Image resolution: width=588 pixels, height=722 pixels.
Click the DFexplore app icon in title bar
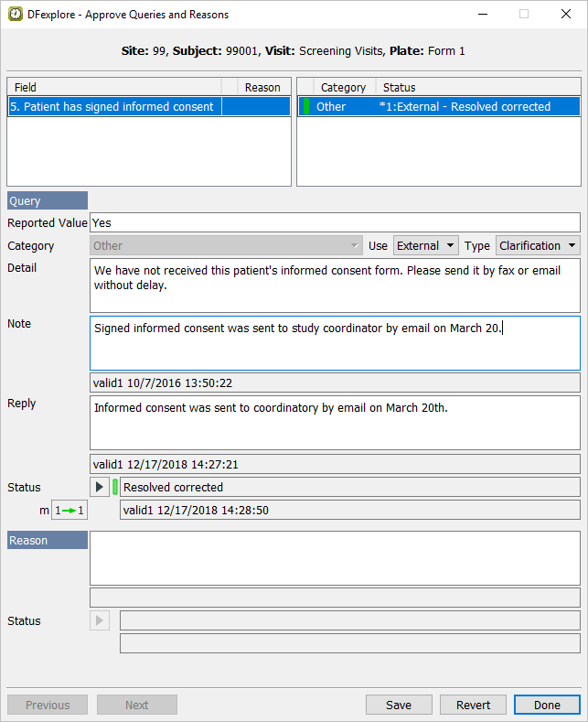[16, 15]
